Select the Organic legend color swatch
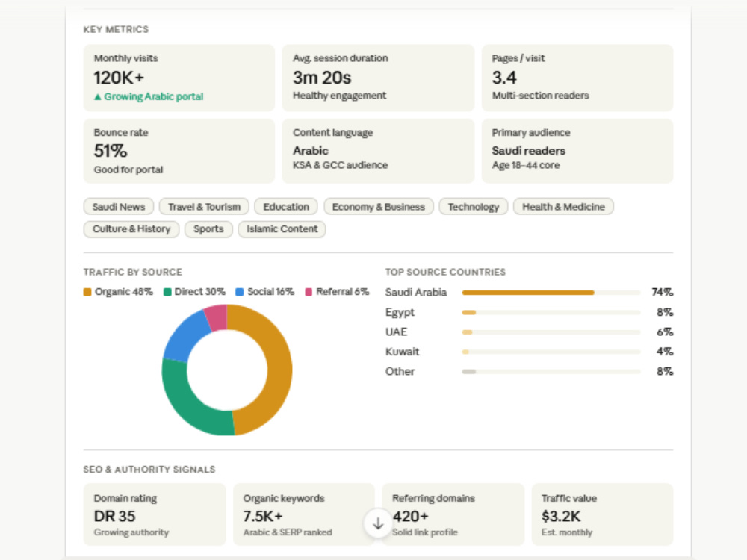This screenshot has width=747, height=560. 87,292
